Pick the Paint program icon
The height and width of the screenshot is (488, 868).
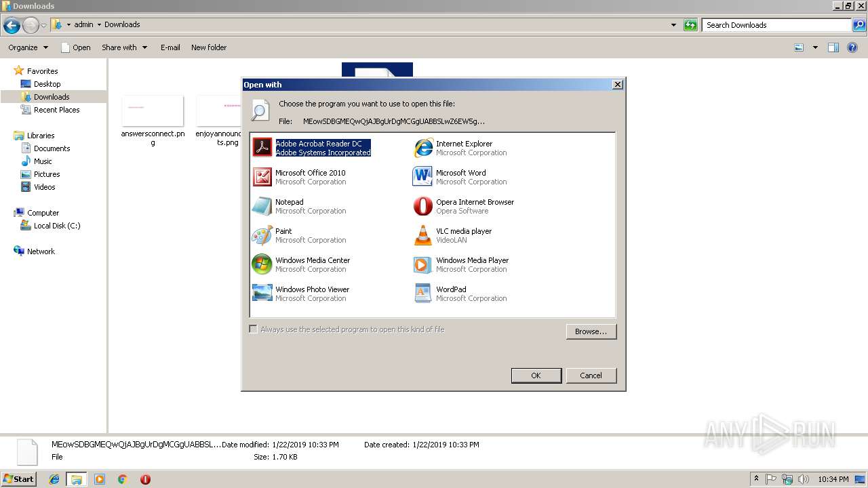click(x=262, y=235)
